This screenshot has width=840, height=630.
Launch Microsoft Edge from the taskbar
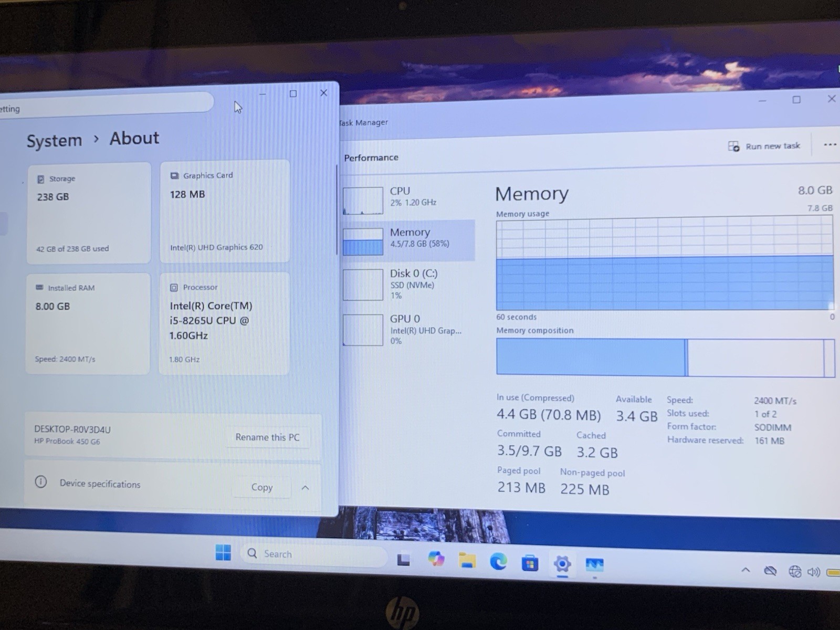[x=498, y=562]
